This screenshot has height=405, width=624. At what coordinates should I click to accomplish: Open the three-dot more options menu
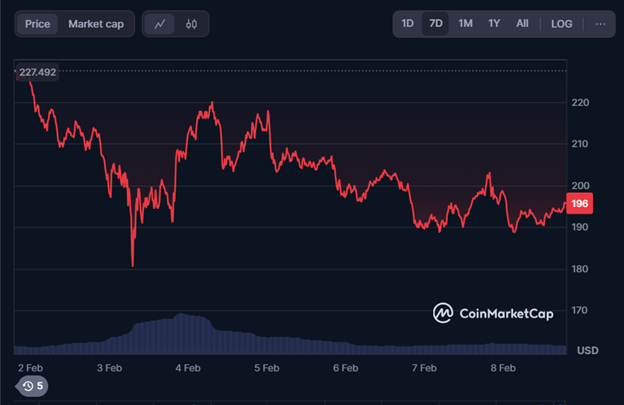click(600, 24)
